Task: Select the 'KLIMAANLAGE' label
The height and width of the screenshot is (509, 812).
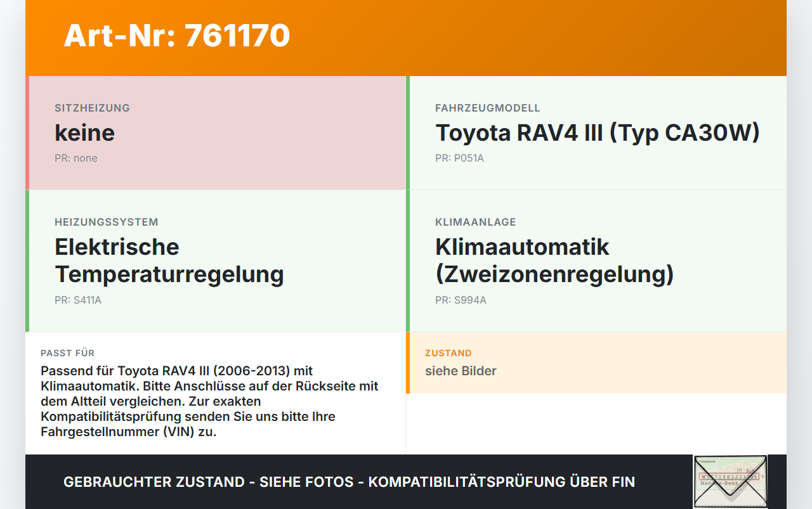Action: pos(476,222)
